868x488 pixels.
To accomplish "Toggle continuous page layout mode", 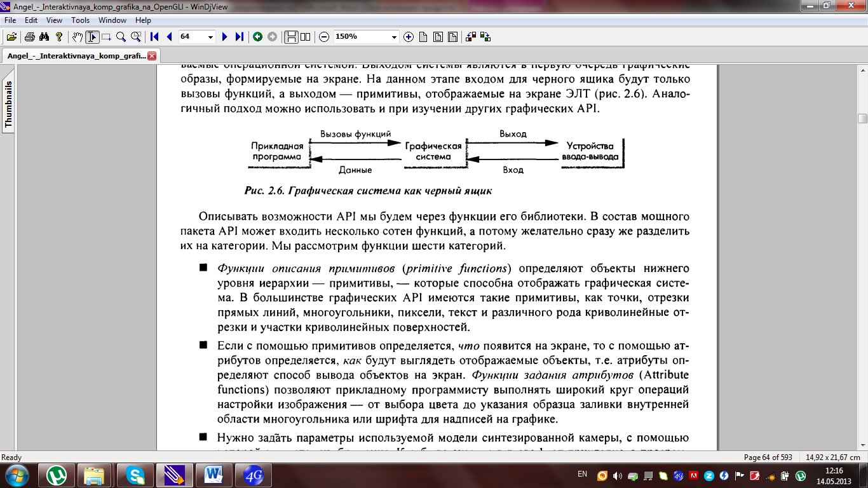I will click(291, 37).
